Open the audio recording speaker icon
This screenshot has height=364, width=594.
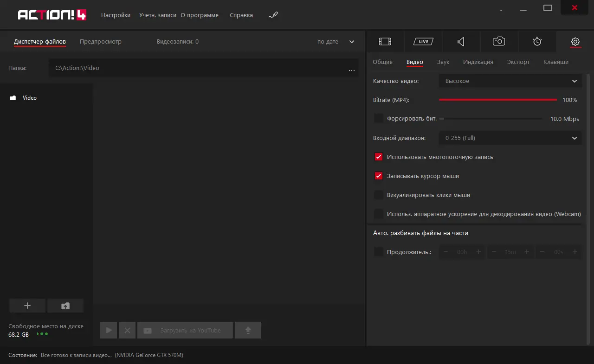(461, 42)
